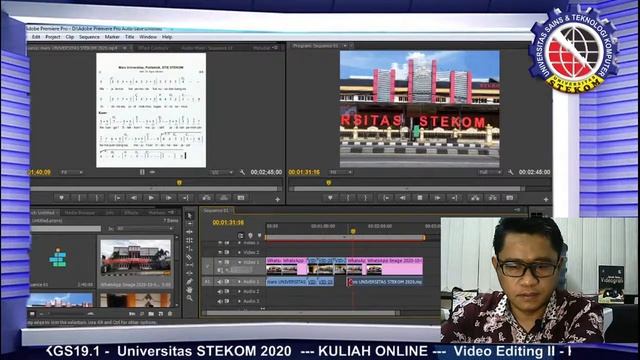Select the Selection arrow tool
The image size is (640, 360).
coord(189,215)
